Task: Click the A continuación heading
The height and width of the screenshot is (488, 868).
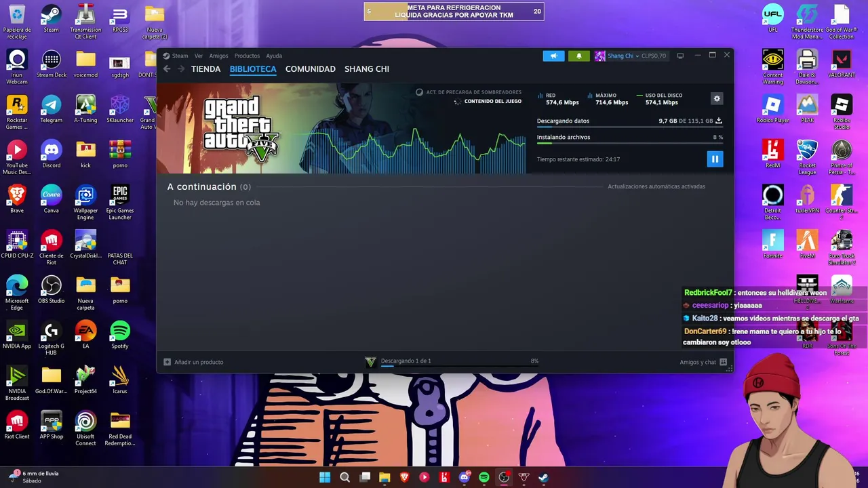Action: [x=202, y=186]
